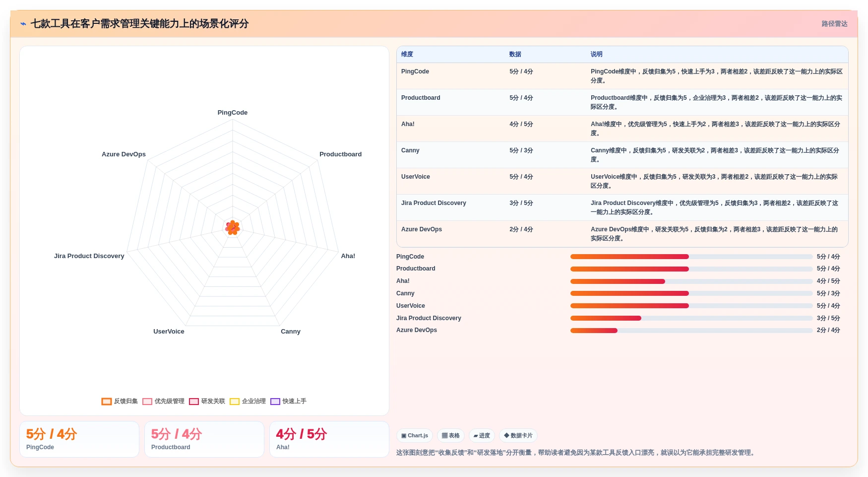Click the Productboard axis label on radar
This screenshot has width=868, height=477.
tap(340, 154)
